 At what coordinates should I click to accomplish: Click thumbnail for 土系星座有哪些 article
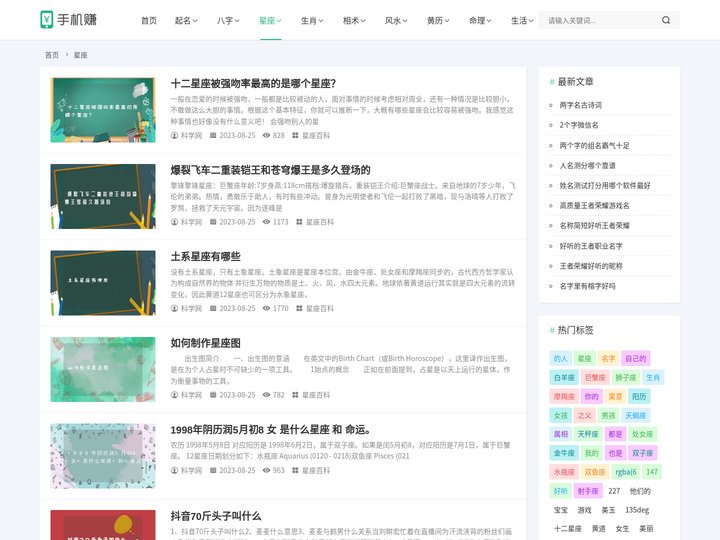click(x=103, y=283)
